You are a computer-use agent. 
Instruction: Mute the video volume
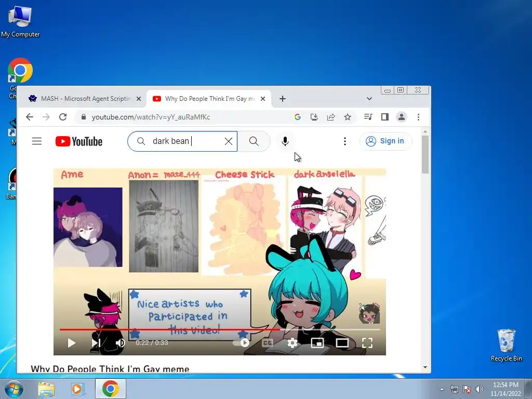point(120,343)
